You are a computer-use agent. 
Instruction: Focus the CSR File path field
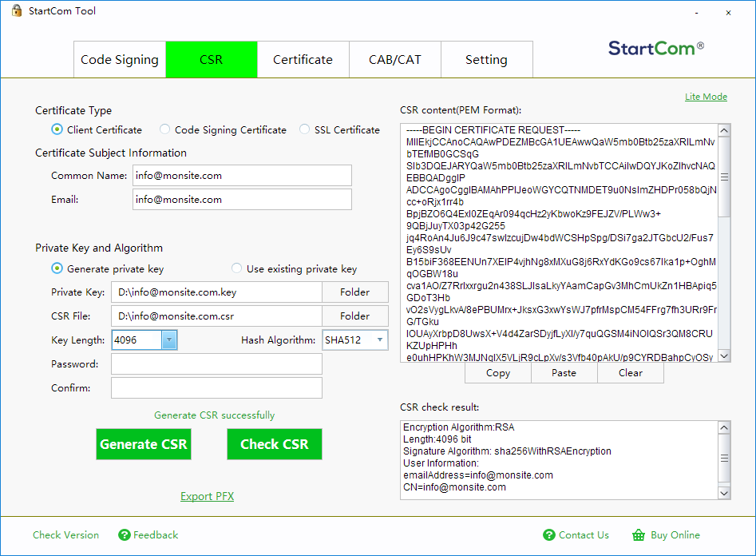click(x=216, y=316)
